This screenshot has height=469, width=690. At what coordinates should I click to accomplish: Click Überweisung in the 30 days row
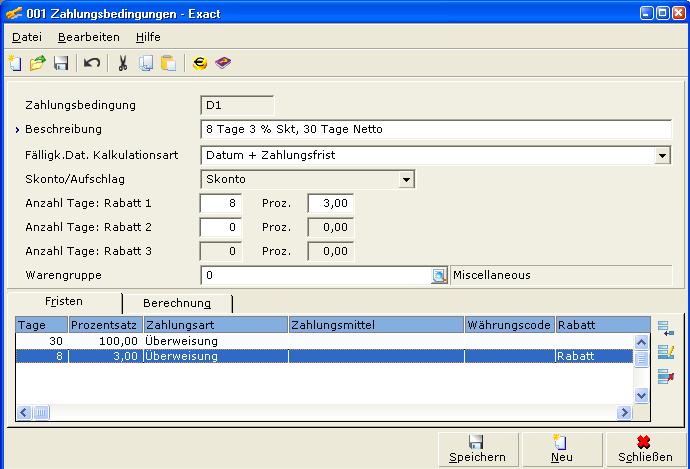[x=181, y=341]
